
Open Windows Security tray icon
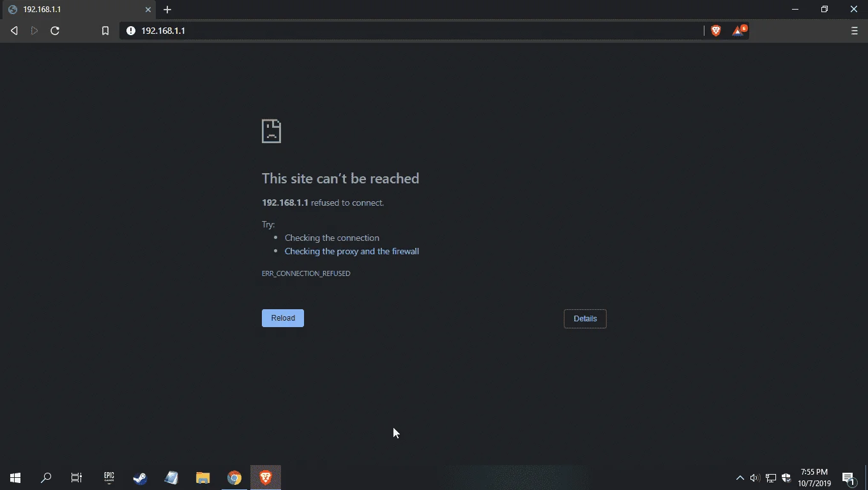[x=786, y=478]
